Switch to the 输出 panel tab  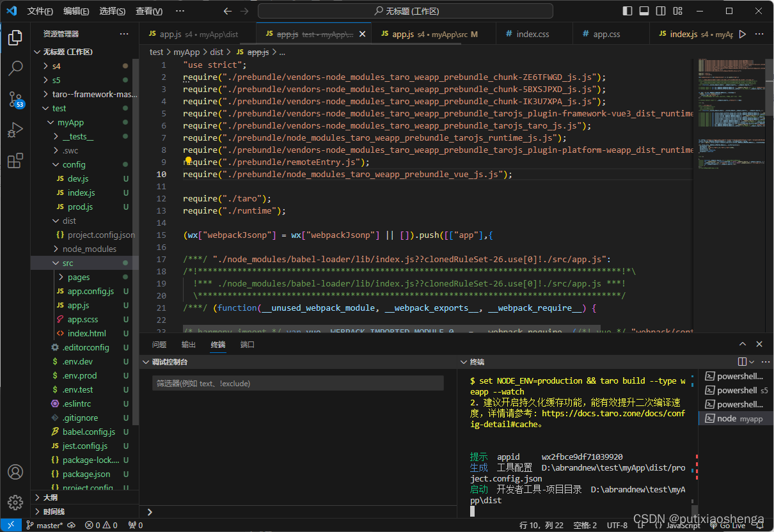click(x=189, y=345)
